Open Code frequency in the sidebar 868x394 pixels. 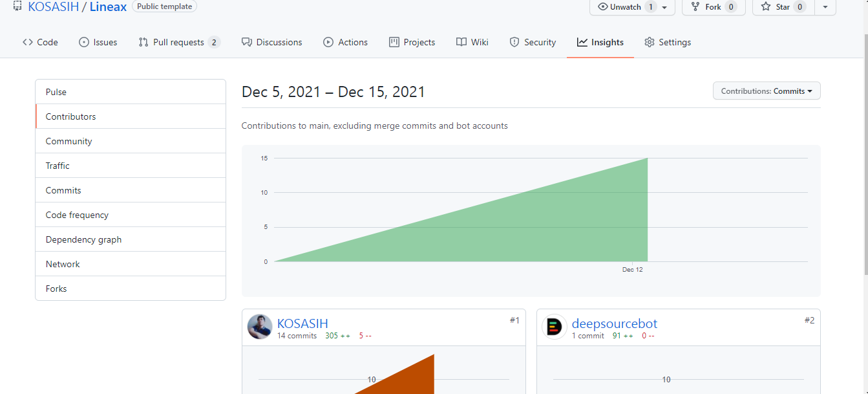click(131, 215)
